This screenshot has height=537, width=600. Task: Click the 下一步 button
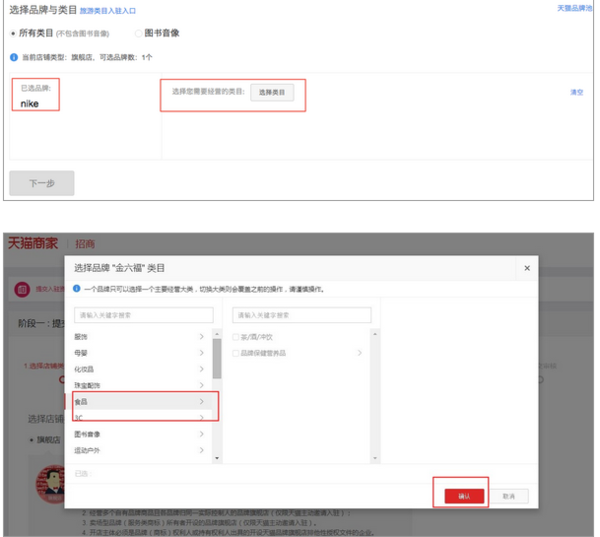tap(42, 183)
